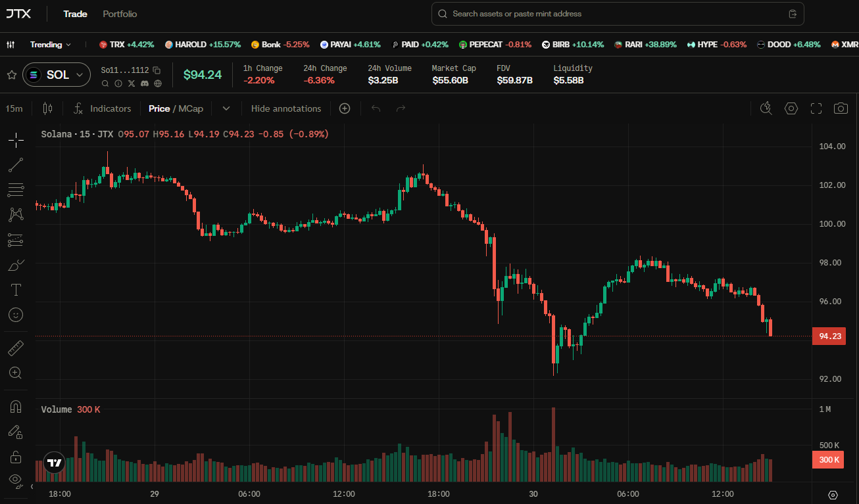Open SOL's Discord link

(144, 83)
